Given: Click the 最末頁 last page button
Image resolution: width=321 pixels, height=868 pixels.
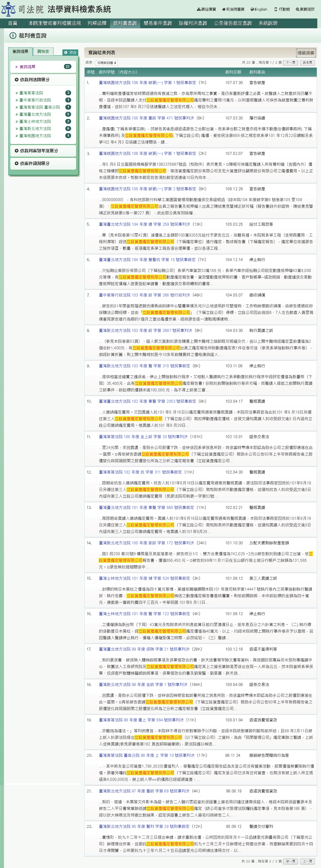Looking at the screenshot, I should coord(307,63).
